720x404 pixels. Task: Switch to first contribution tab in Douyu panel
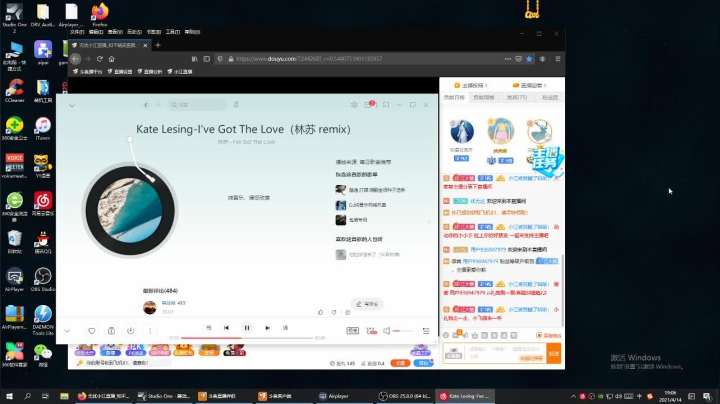click(454, 97)
